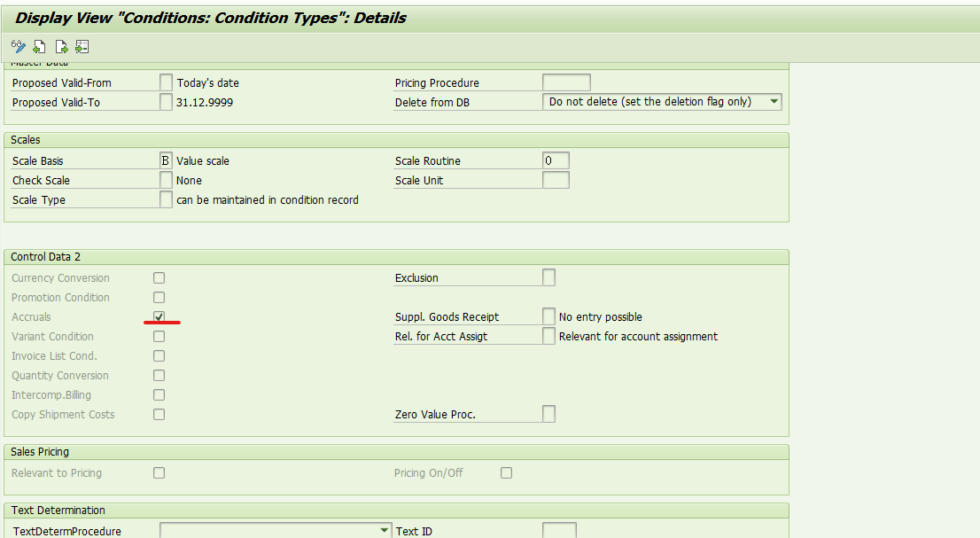This screenshot has width=980, height=538.
Task: Go to next entry icon
Action: (61, 46)
